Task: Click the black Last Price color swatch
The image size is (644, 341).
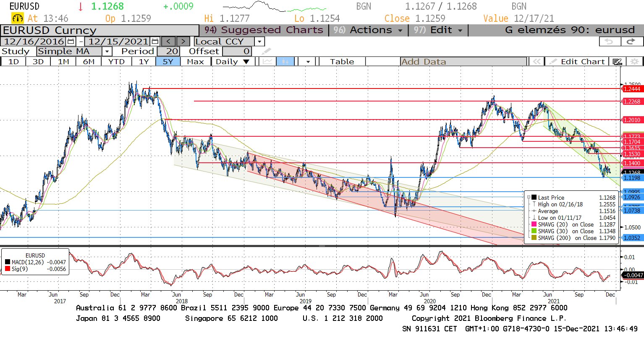Action: point(534,197)
